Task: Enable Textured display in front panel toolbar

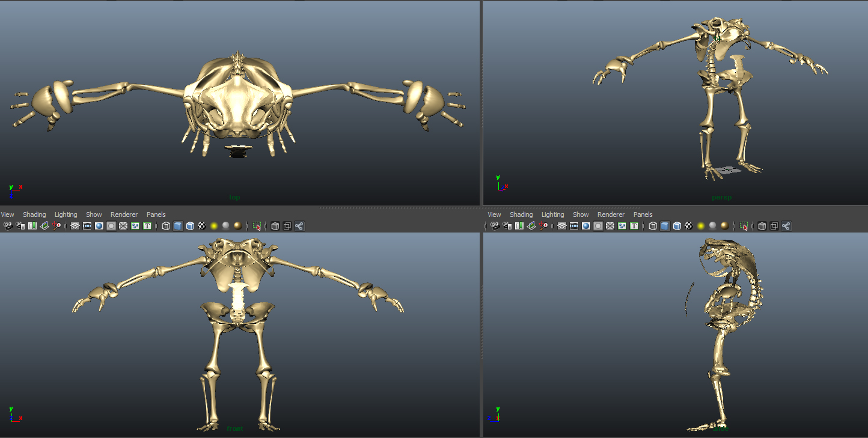Action: pos(202,226)
